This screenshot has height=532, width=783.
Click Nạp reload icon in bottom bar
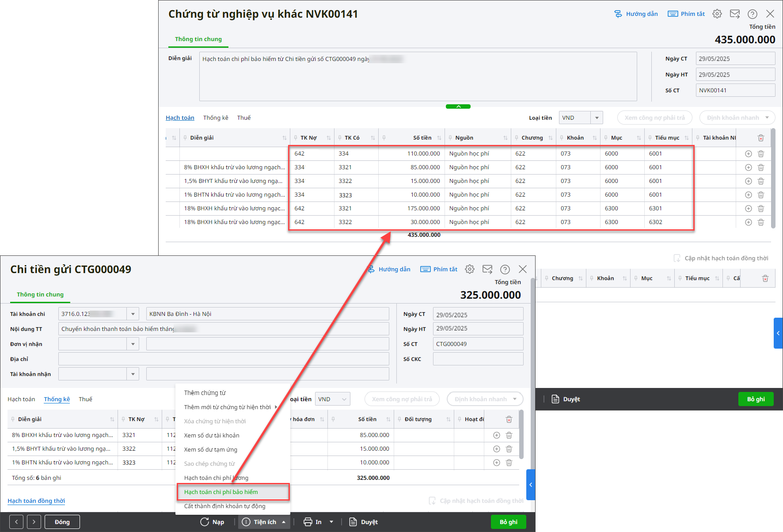click(205, 522)
